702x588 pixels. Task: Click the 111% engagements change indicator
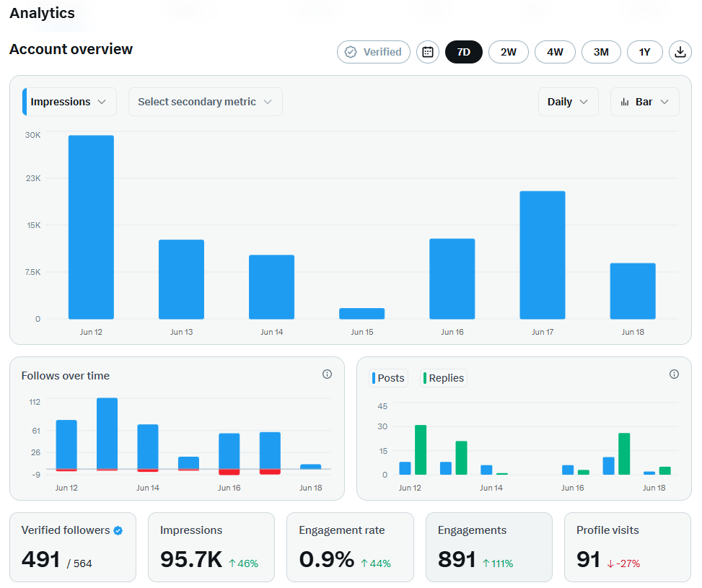(x=498, y=563)
